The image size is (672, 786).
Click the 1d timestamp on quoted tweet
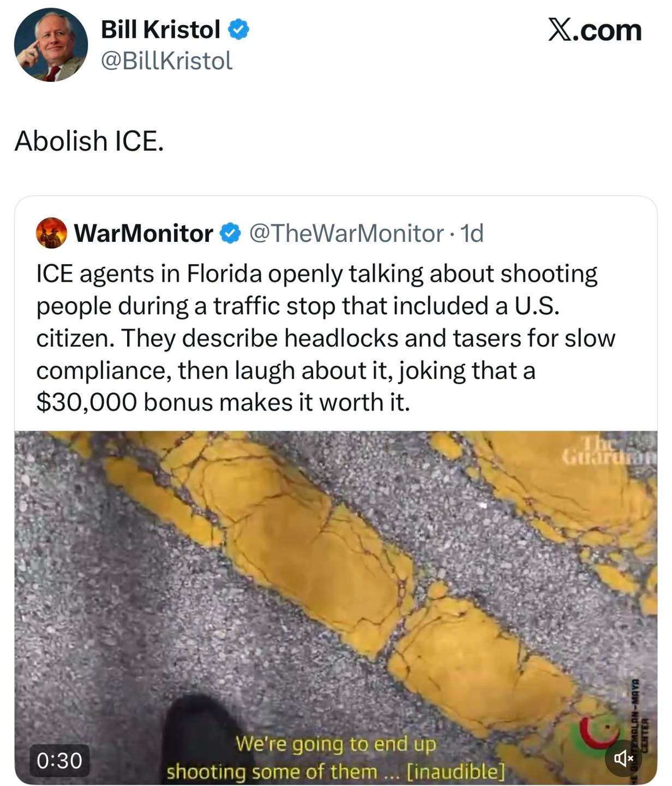(472, 234)
